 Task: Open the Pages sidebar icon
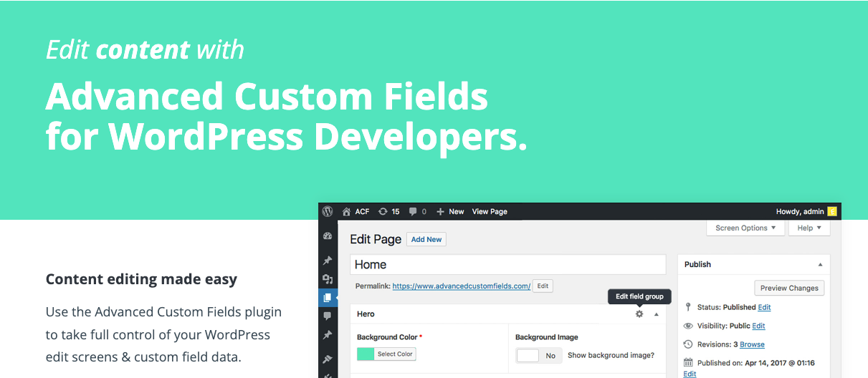[x=328, y=298]
